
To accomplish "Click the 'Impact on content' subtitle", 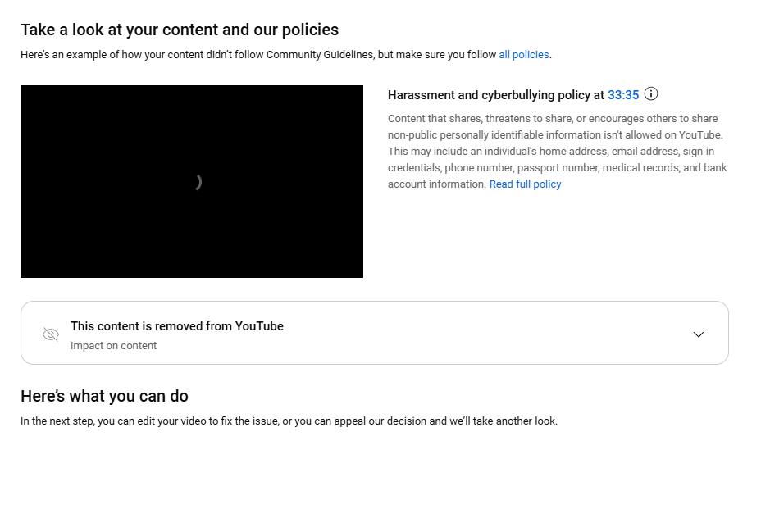I will pyautogui.click(x=113, y=346).
